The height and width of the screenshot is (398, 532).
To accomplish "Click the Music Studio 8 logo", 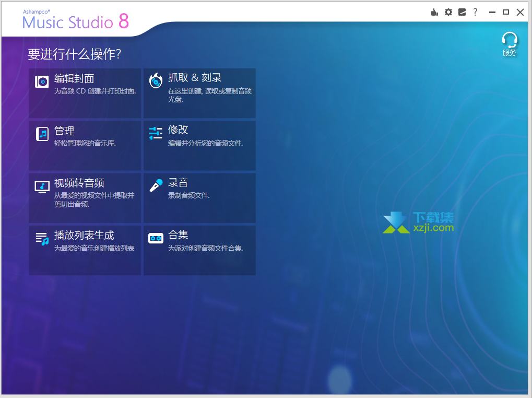I will 76,20.
